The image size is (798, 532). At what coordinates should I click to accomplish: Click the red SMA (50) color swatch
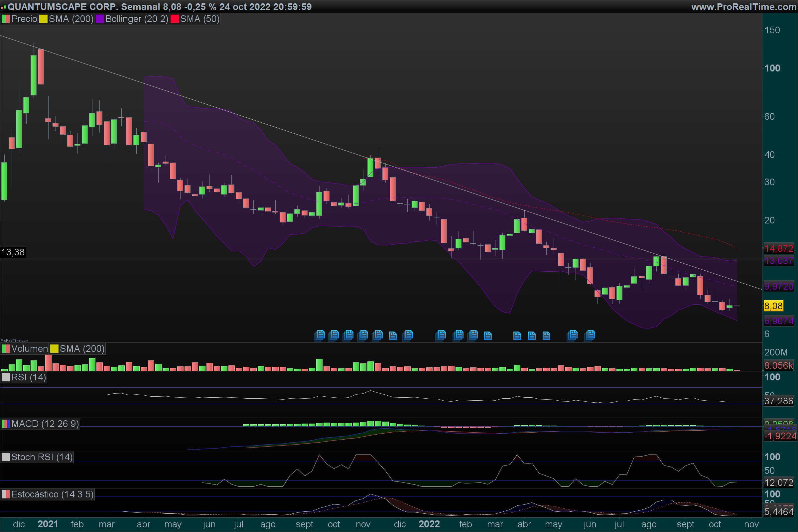pos(174,19)
